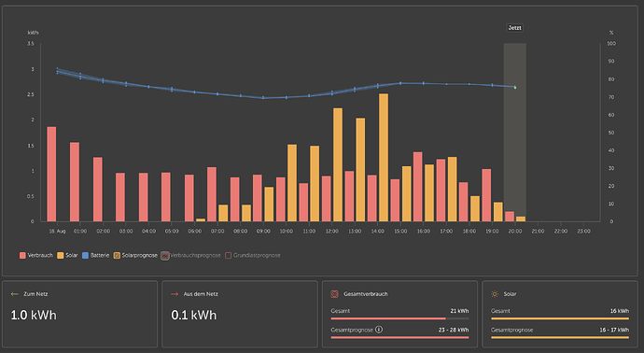The width and height of the screenshot is (644, 353).
Task: Click the Jetzt marker label
Action: 514,28
